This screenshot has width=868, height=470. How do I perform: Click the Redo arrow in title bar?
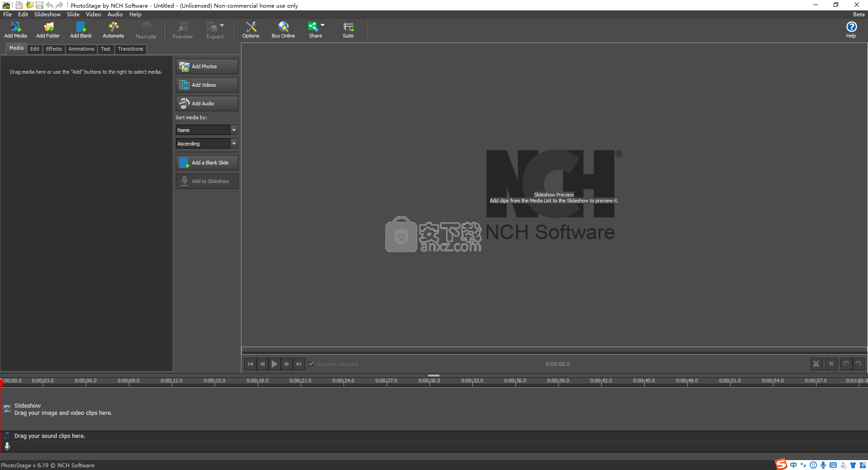59,5
